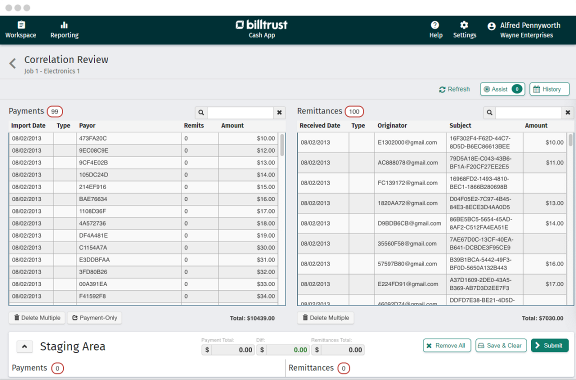Viewport: 576px width, 380px height.
Task: Click Delete Multiple under Payments
Action: (x=37, y=318)
